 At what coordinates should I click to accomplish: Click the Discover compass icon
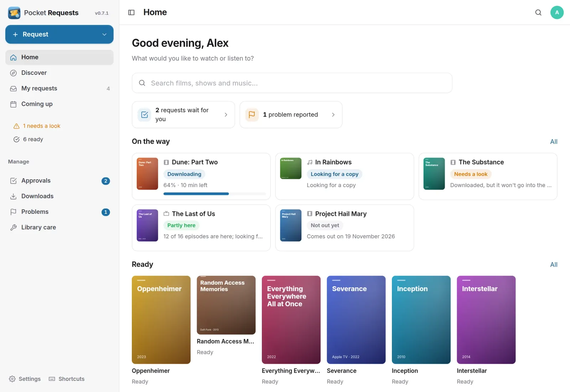14,73
